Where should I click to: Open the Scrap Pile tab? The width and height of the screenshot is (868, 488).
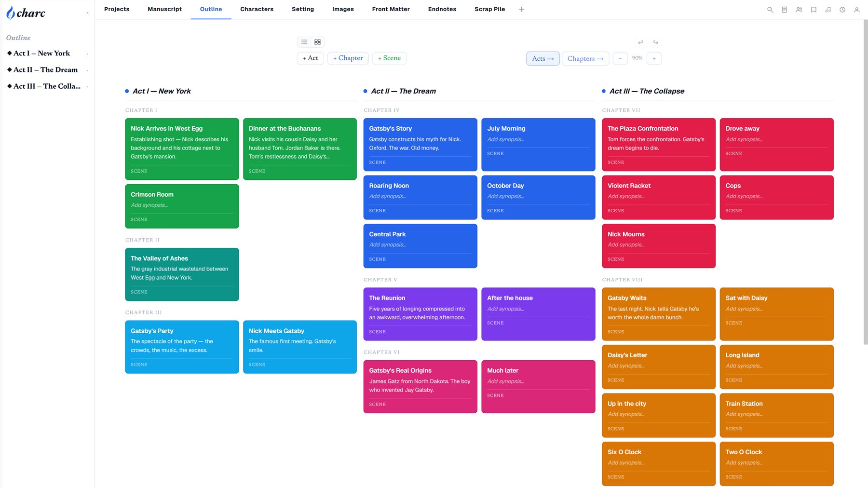click(489, 9)
